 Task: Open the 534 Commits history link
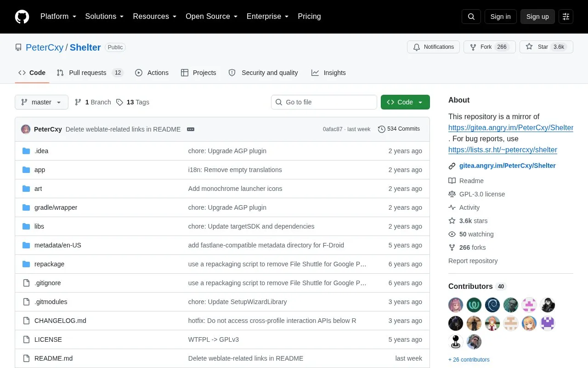[x=399, y=129]
